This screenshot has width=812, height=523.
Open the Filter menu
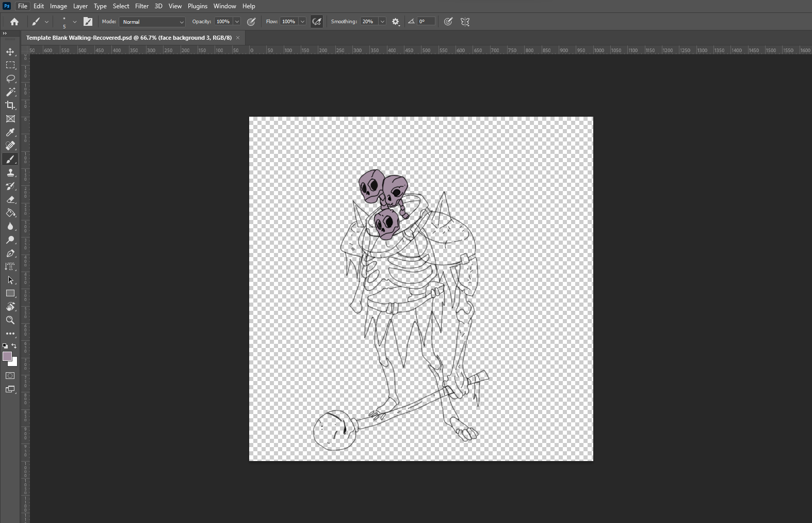click(142, 6)
